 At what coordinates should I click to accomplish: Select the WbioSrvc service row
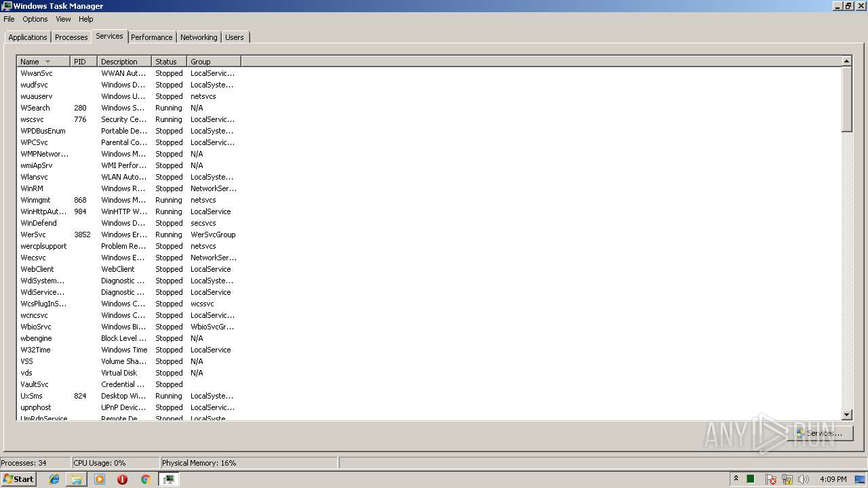[129, 327]
